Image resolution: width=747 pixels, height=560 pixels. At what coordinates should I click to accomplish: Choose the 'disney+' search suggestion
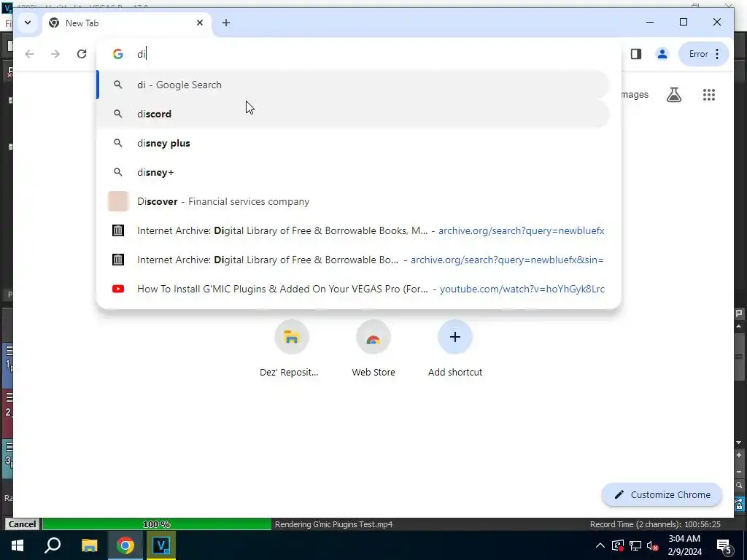pos(354,172)
